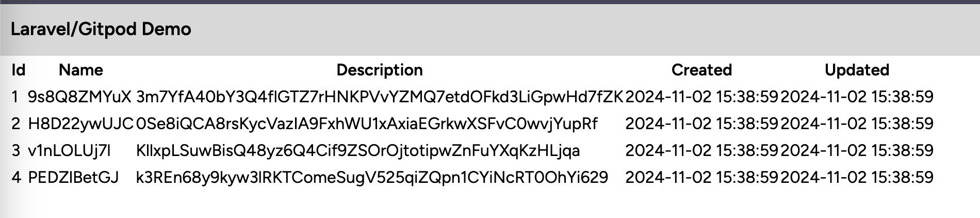Click the Created timestamp for row 4

(x=701, y=177)
